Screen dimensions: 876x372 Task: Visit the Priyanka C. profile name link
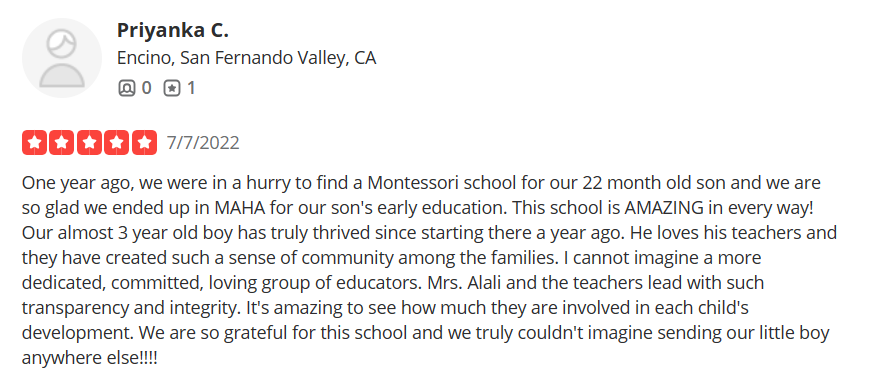click(x=173, y=30)
